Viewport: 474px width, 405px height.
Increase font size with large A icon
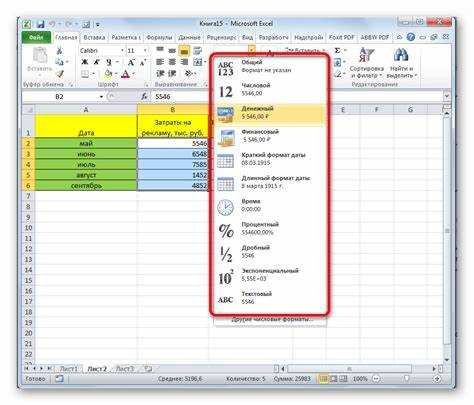131,62
